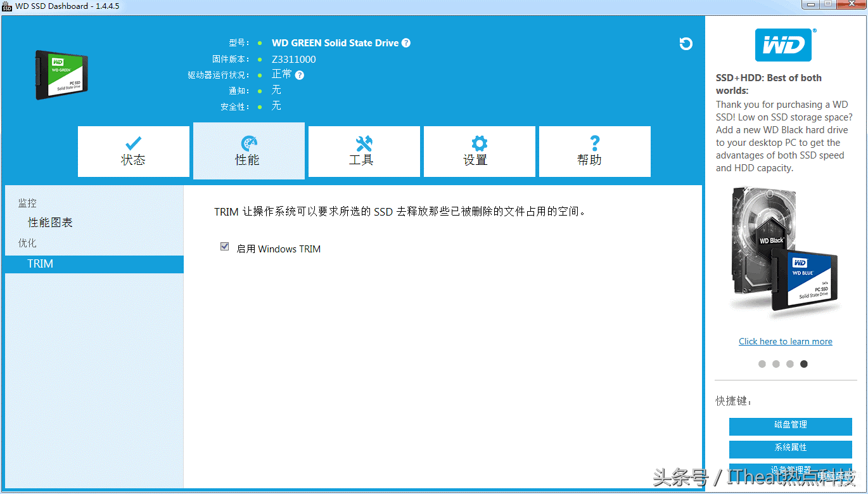Image resolution: width=868 pixels, height=494 pixels.
Task: Click the refresh icon in the header
Action: [686, 44]
